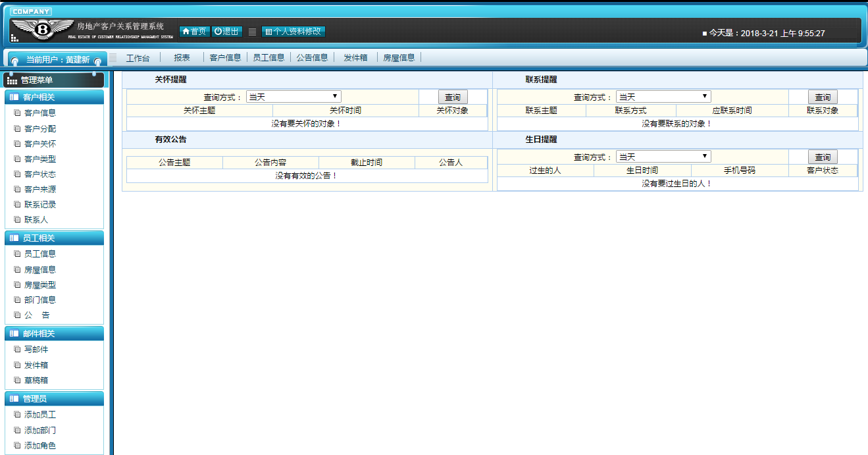Open 客户关怀 in sidebar
Viewport: 868px width, 455px height.
click(40, 144)
